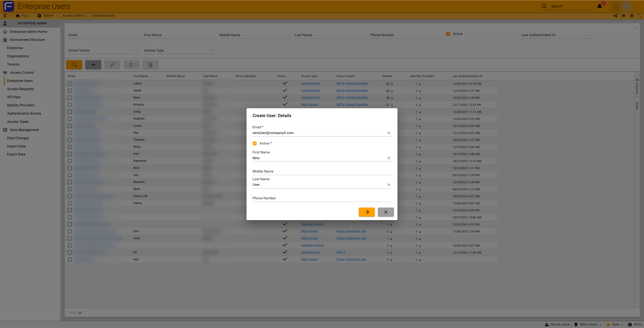Open the notifications bell
644x328 pixels.
(600, 6)
